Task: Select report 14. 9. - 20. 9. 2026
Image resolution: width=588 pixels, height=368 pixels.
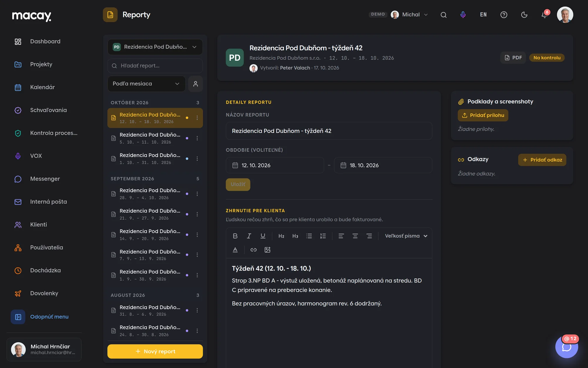Action: (155, 235)
